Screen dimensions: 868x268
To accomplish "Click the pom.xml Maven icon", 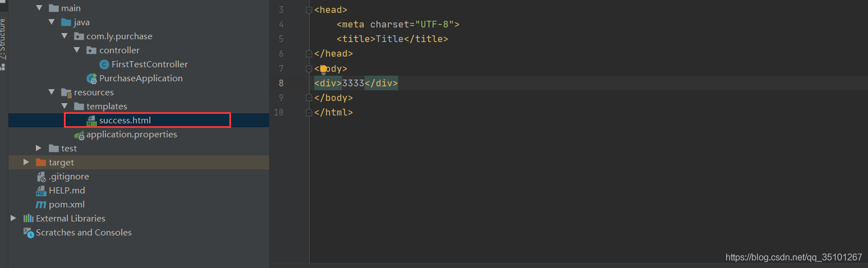I will point(40,205).
